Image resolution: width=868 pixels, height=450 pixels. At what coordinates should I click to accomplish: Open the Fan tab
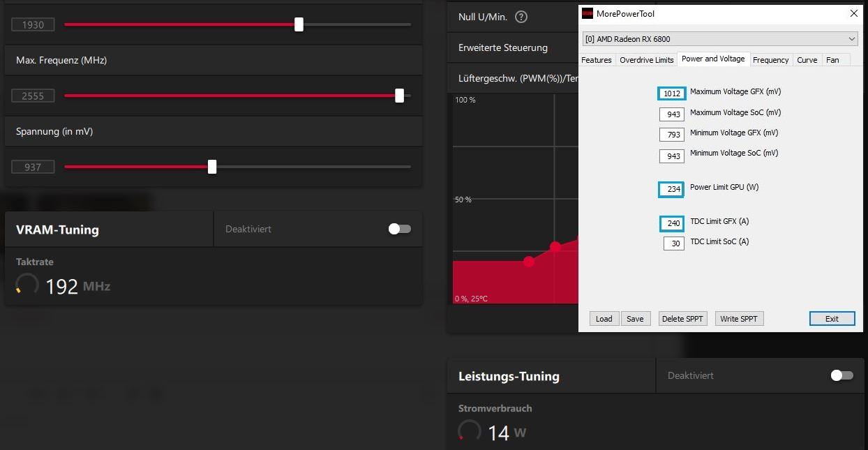pos(832,60)
